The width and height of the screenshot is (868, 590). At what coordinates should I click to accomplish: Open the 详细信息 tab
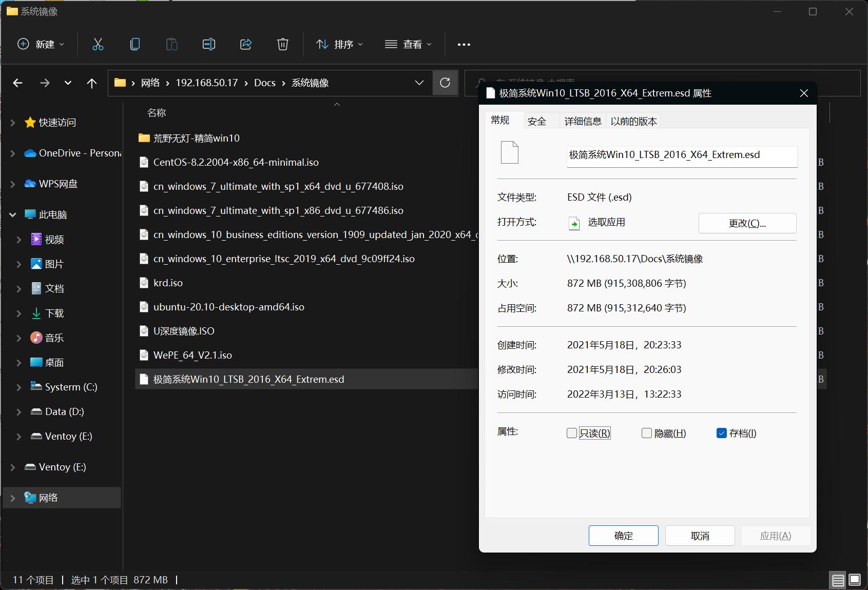583,121
